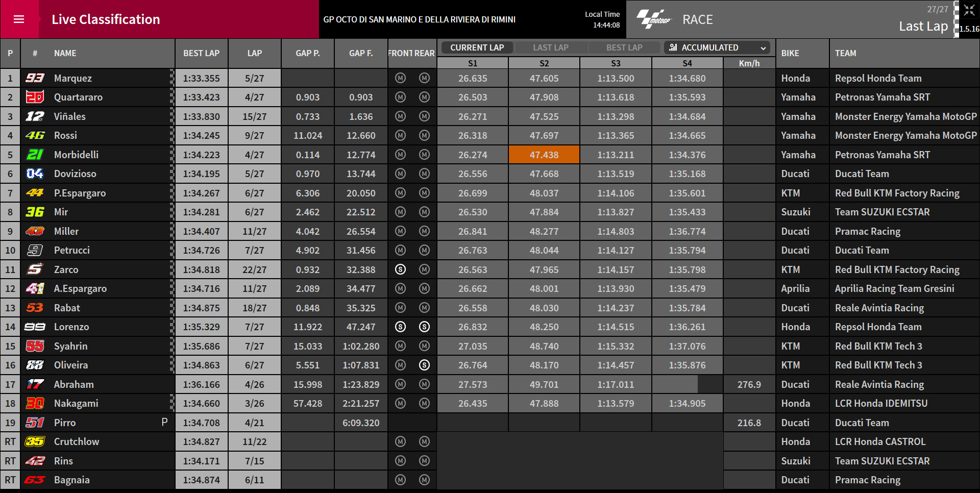
Task: Click Marquez's number 93 badge
Action: (x=35, y=78)
